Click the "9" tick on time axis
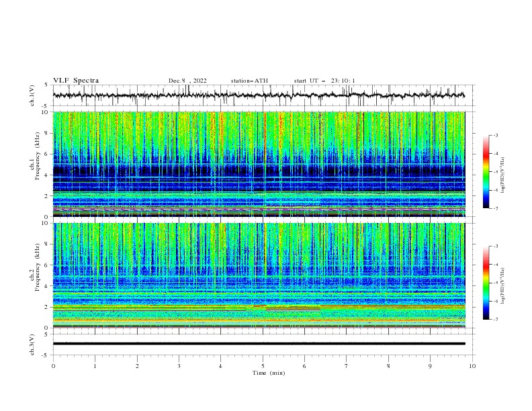This screenshot has height=411, width=532. coord(430,366)
